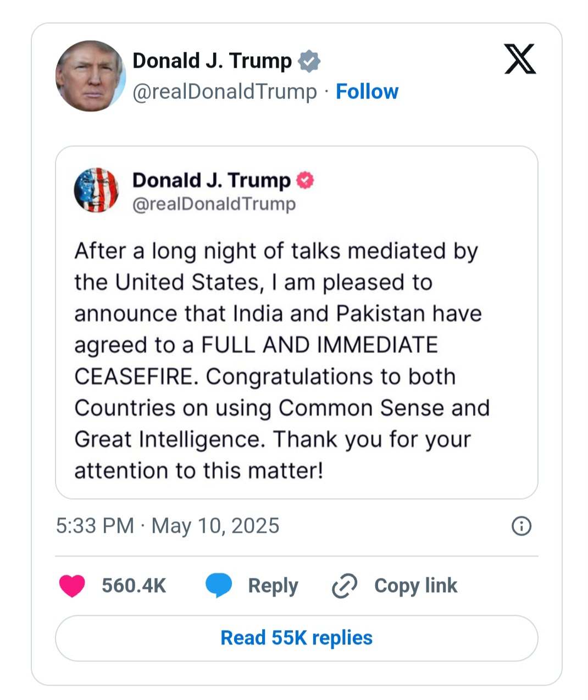Click the blue verified badge
Screen dimensions: 588x700
(x=309, y=61)
